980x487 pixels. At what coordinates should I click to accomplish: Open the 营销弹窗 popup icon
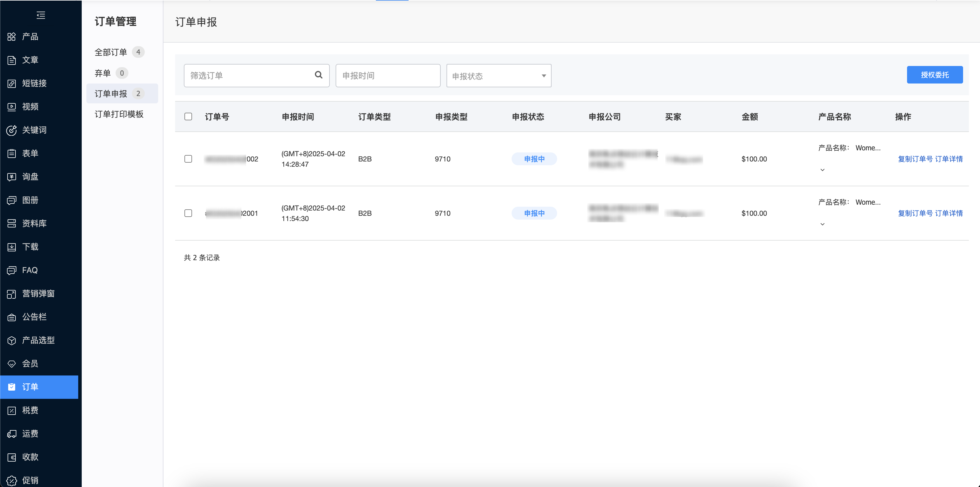tap(12, 294)
